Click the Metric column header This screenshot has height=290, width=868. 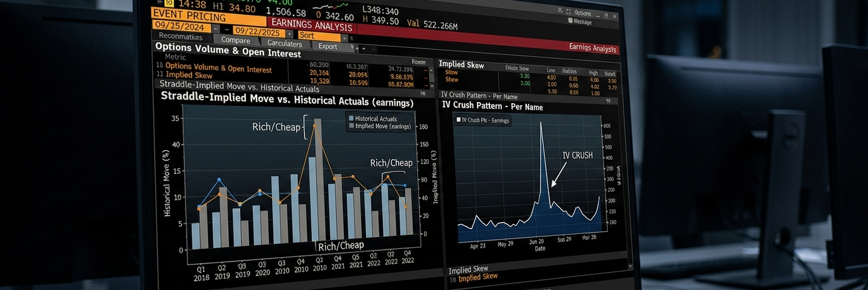tap(176, 57)
